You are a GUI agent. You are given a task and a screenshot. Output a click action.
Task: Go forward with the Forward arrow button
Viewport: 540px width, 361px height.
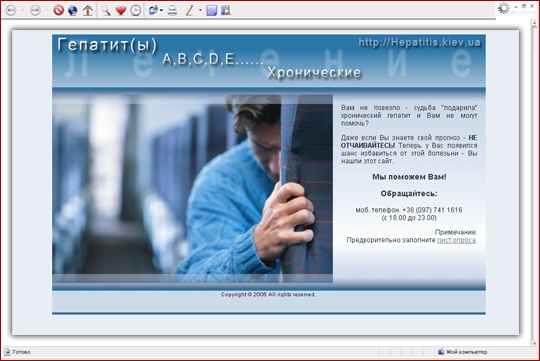pos(35,10)
